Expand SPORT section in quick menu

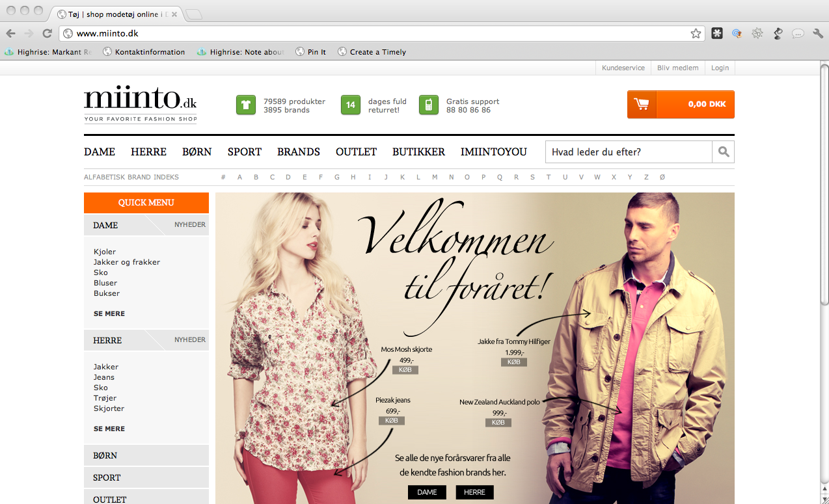146,477
